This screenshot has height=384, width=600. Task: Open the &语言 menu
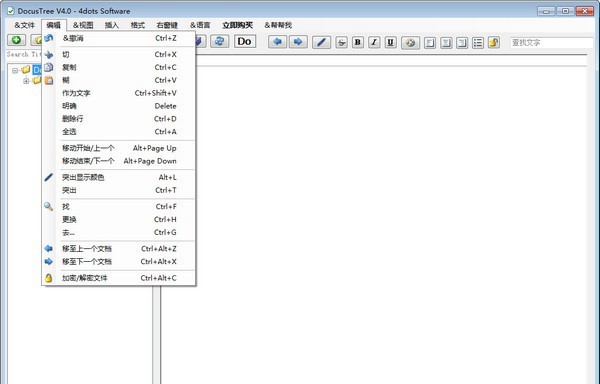tap(200, 25)
